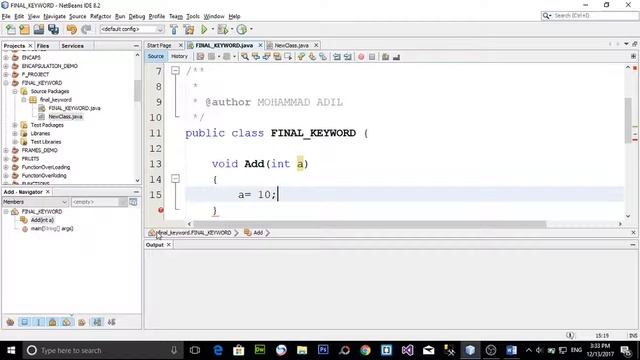Switch to the Services tab

(72, 46)
